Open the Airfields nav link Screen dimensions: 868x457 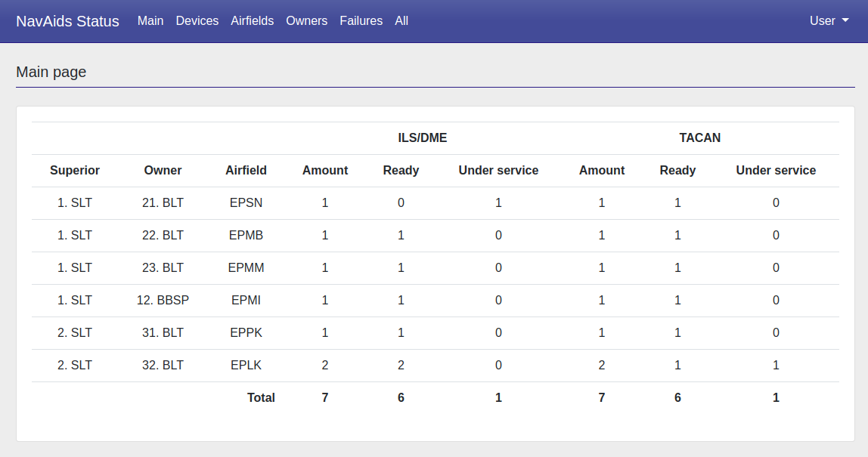253,21
